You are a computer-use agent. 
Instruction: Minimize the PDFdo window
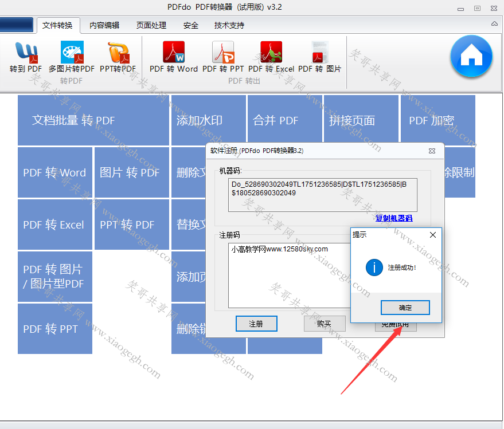point(460,9)
